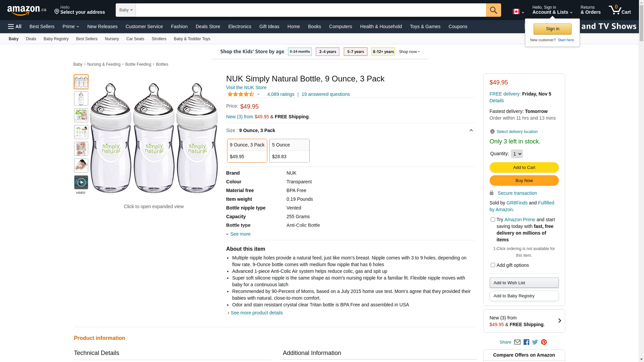The height and width of the screenshot is (362, 644).
Task: Open the All hamburger menu
Action: (15, 26)
